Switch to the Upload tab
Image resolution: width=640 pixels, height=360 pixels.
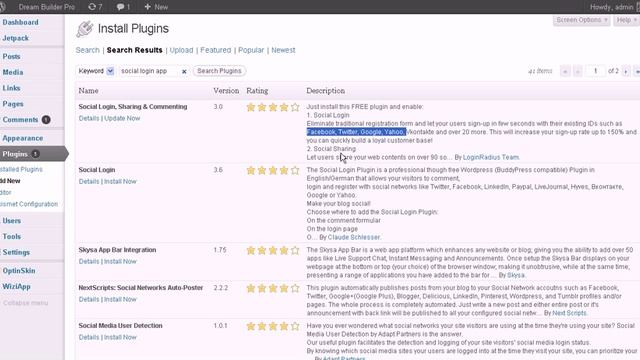tap(181, 50)
